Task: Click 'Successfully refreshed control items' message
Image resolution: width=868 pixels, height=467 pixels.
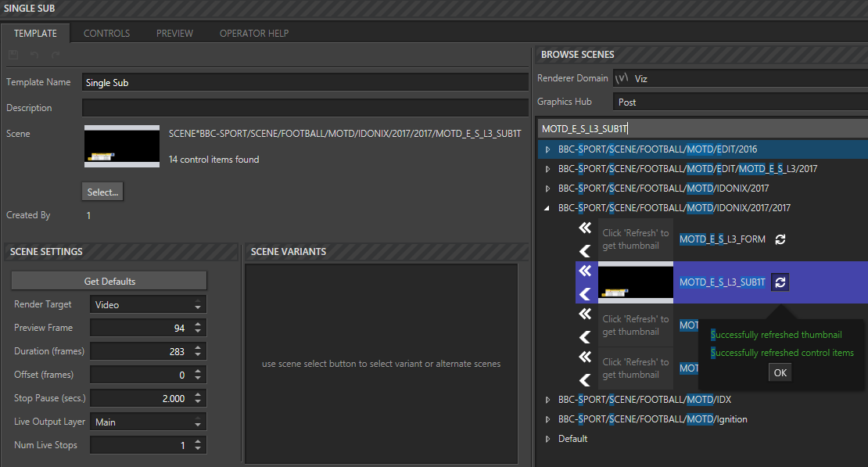Action: tap(782, 353)
